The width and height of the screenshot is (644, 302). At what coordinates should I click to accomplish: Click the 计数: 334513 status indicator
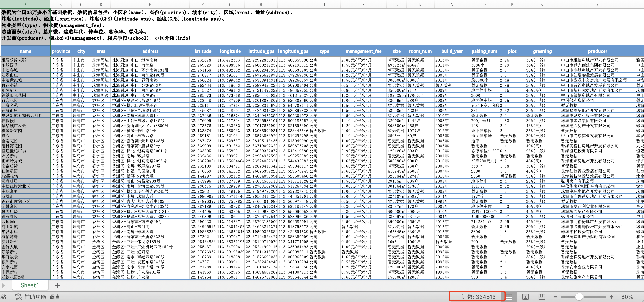[x=478, y=297]
